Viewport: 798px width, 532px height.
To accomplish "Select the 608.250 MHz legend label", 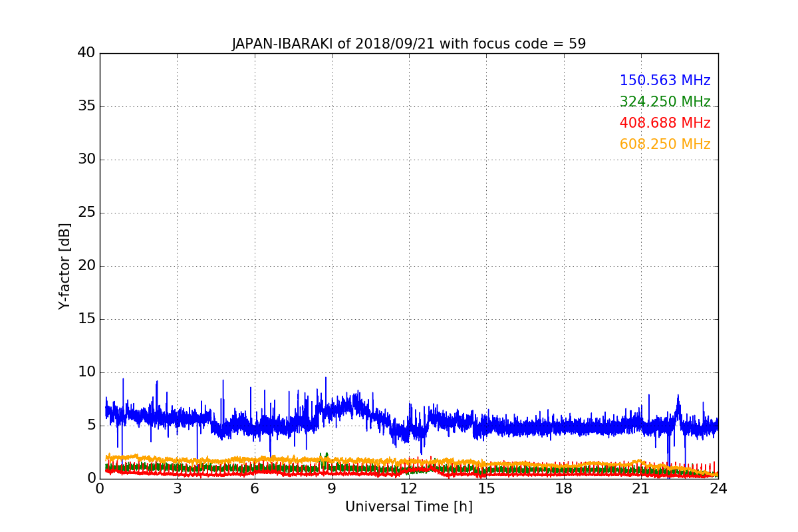I will click(x=665, y=144).
